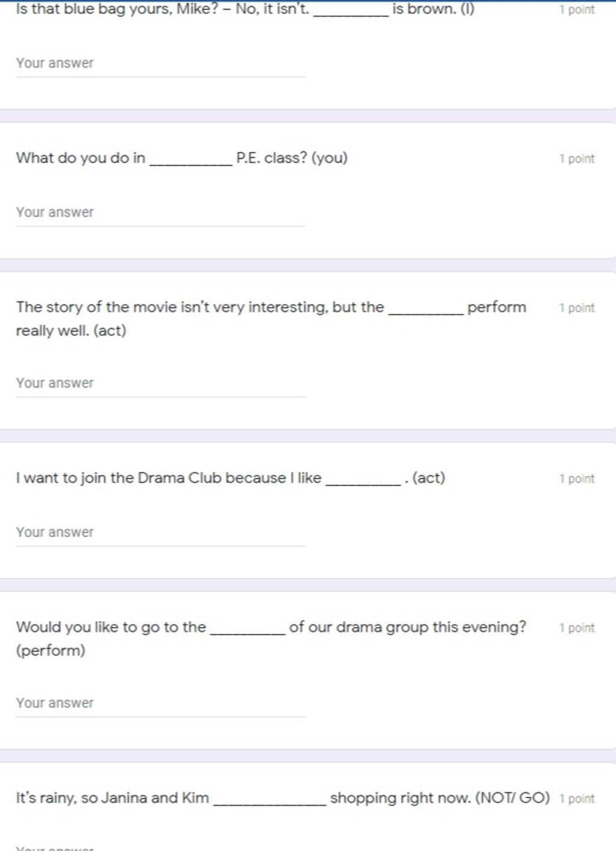
Task: Click the 'What do you do in' text
Action: coord(81,158)
